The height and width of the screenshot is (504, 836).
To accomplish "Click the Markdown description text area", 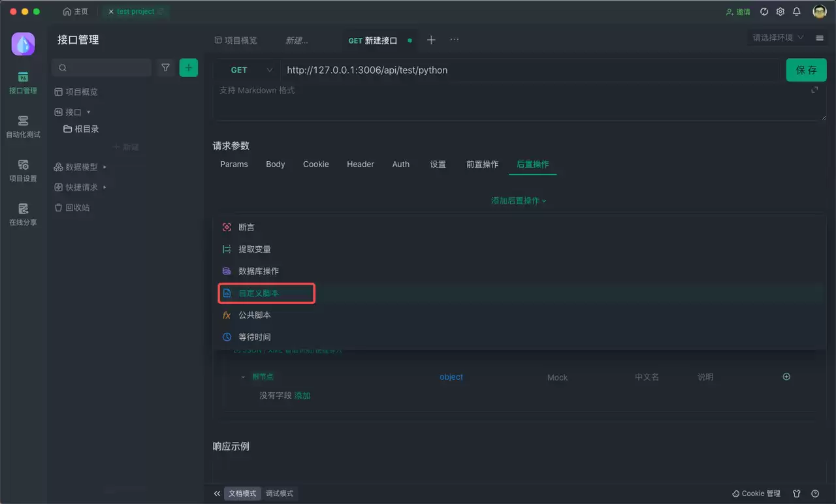I will [x=519, y=102].
